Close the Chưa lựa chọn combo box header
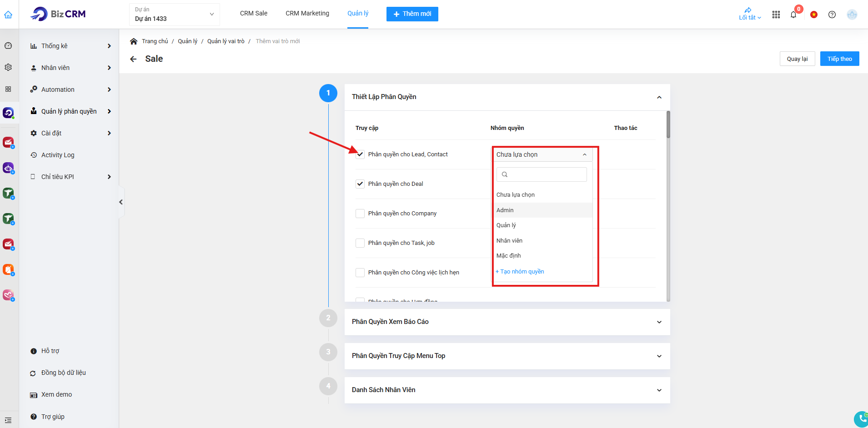The width and height of the screenshot is (868, 428). (542, 154)
